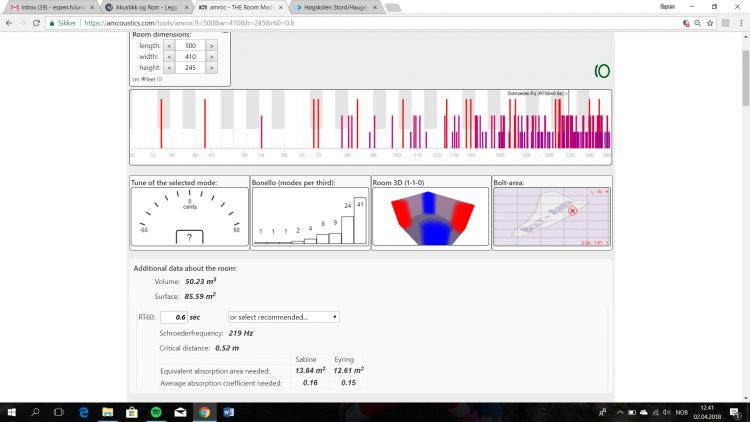Open the Mail app from taskbar

pos(180,412)
